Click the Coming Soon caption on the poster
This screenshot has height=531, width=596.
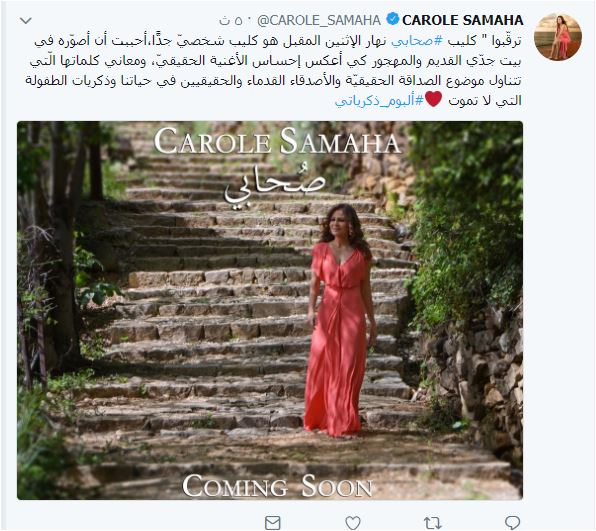pos(277,486)
